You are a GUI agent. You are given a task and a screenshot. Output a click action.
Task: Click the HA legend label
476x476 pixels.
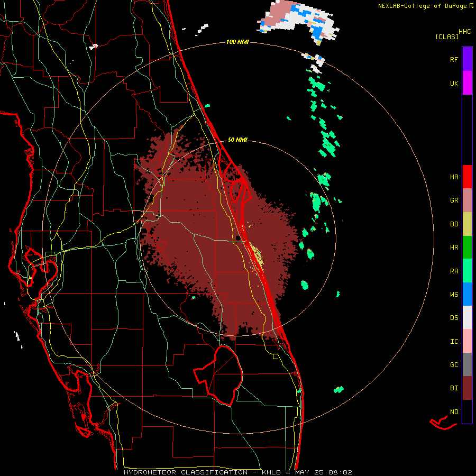click(x=454, y=177)
